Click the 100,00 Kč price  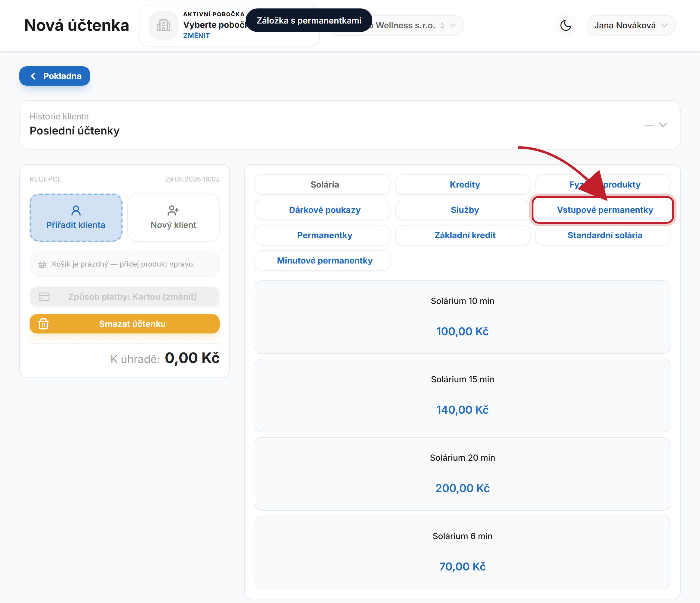pos(463,332)
